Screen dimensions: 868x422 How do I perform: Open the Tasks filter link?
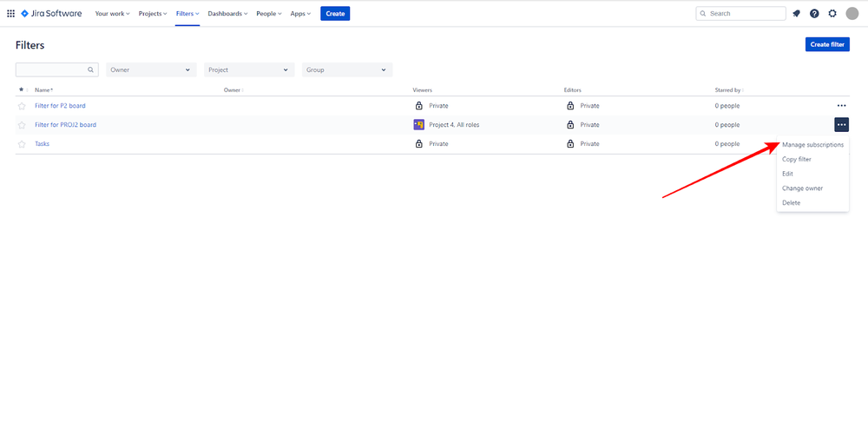(x=42, y=143)
